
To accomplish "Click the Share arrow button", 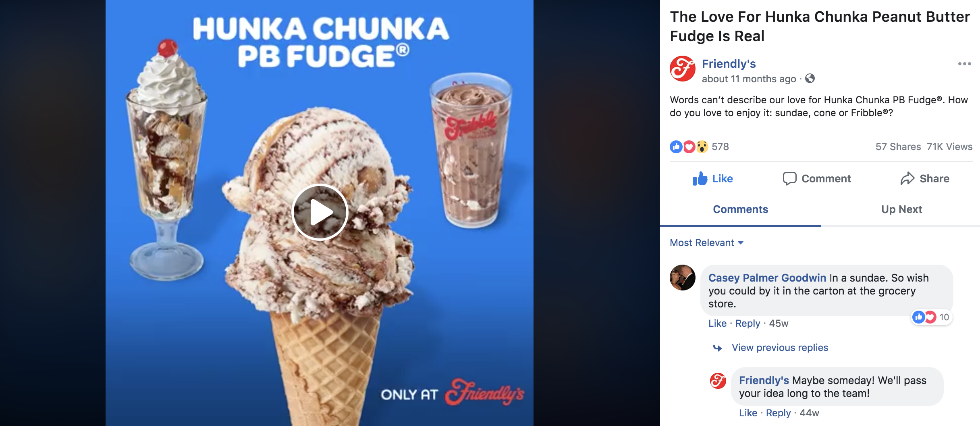I will tap(925, 178).
